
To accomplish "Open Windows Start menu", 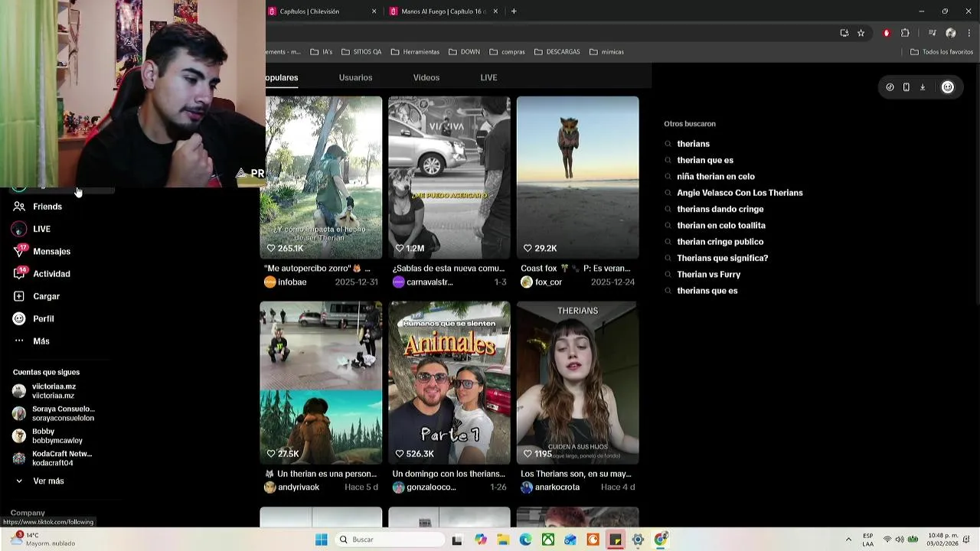I will (x=322, y=540).
